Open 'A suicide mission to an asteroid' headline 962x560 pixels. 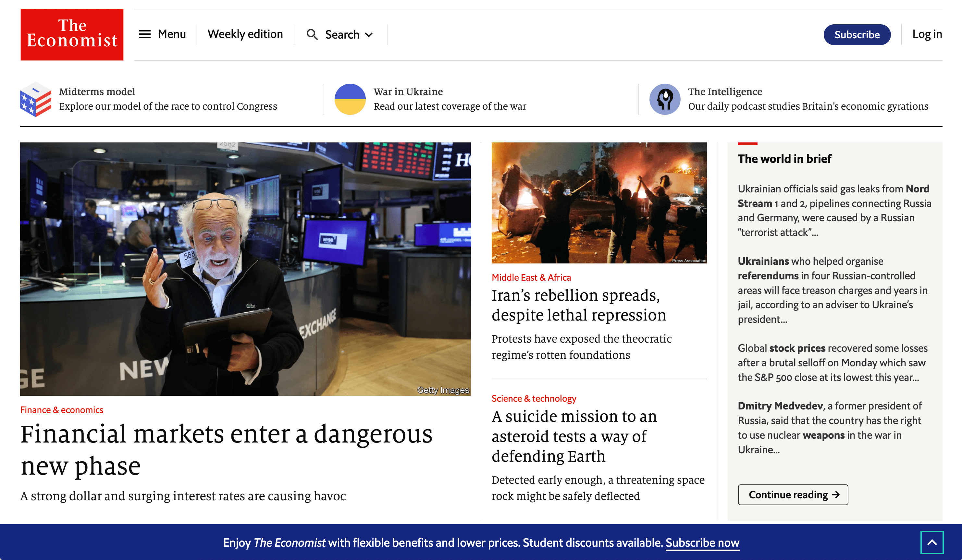(x=574, y=436)
